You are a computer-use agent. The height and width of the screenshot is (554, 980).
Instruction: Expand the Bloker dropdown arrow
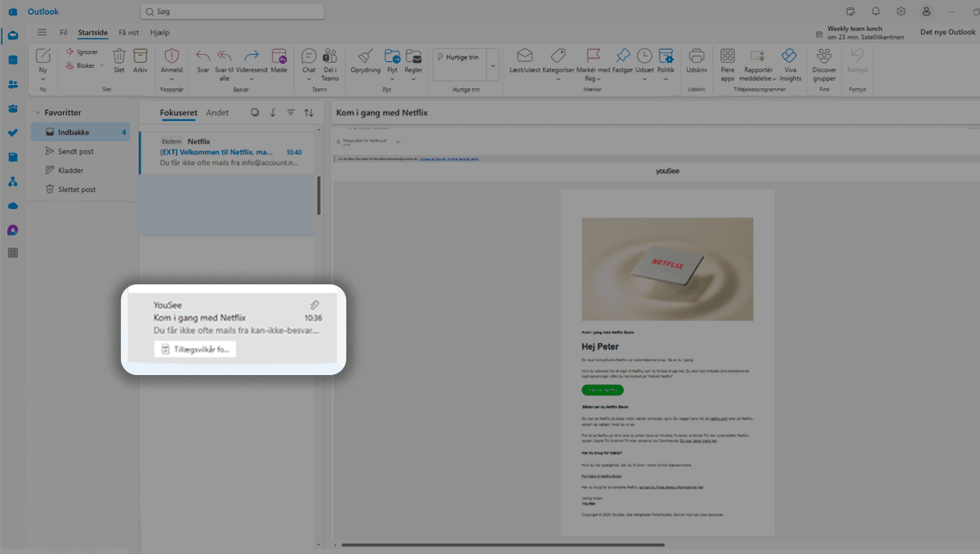[102, 65]
